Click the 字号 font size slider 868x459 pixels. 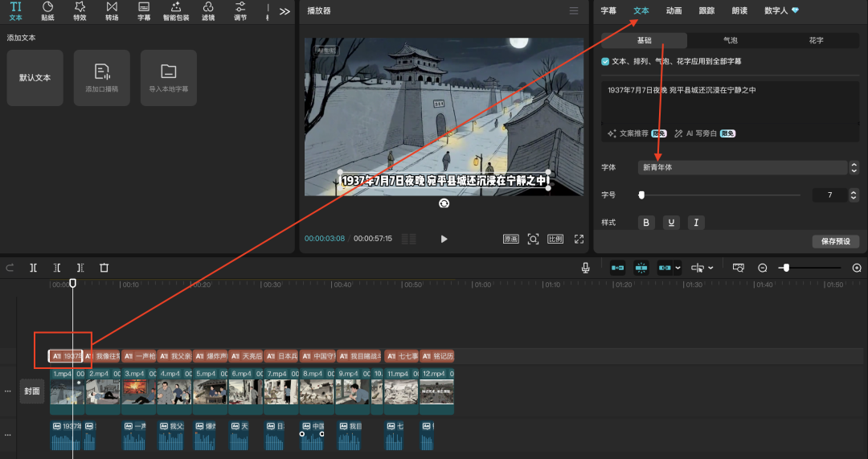(x=719, y=195)
